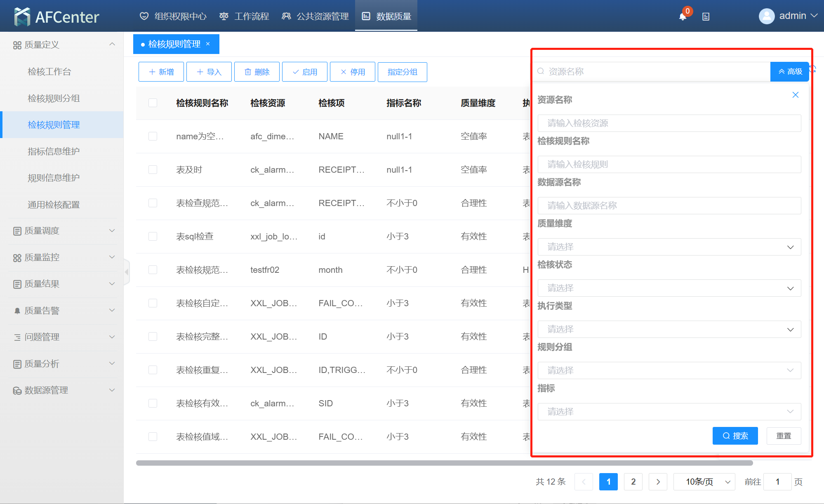This screenshot has height=504, width=824.
Task: Select 检核规则分组 in sidebar
Action: click(54, 98)
